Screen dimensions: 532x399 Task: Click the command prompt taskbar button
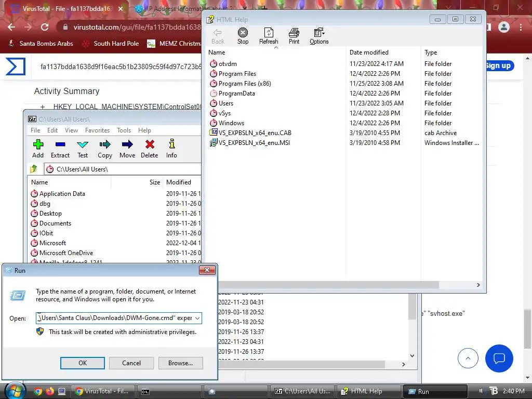pyautogui.click(x=168, y=391)
